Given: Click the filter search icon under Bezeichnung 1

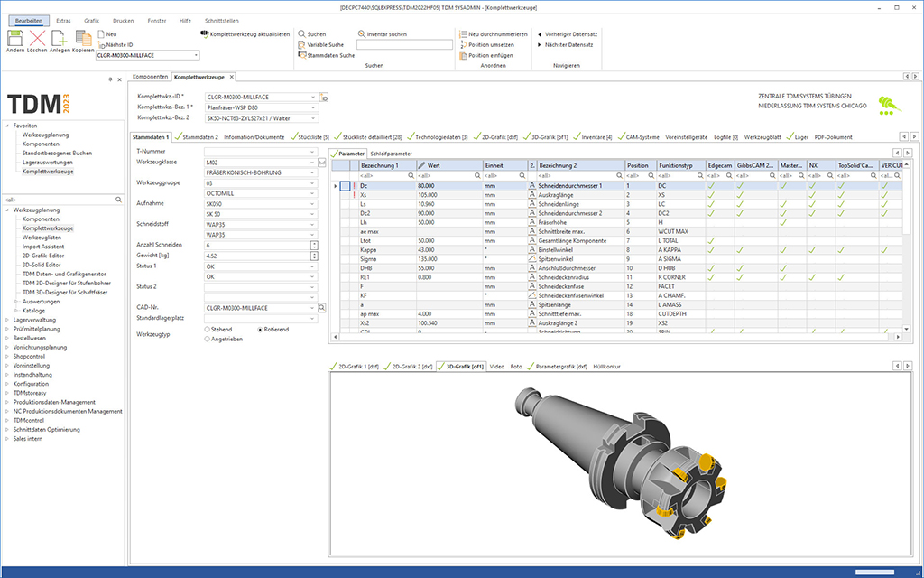Looking at the screenshot, I should 411,176.
